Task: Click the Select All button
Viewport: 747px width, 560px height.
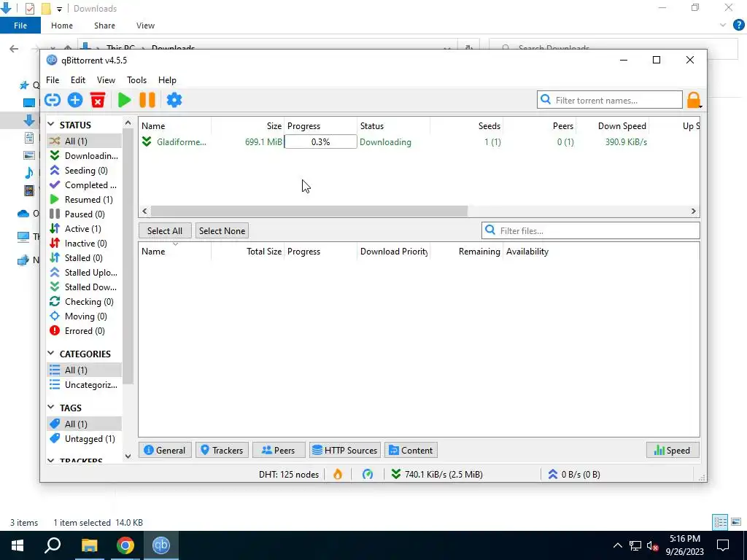Action: pyautogui.click(x=165, y=230)
